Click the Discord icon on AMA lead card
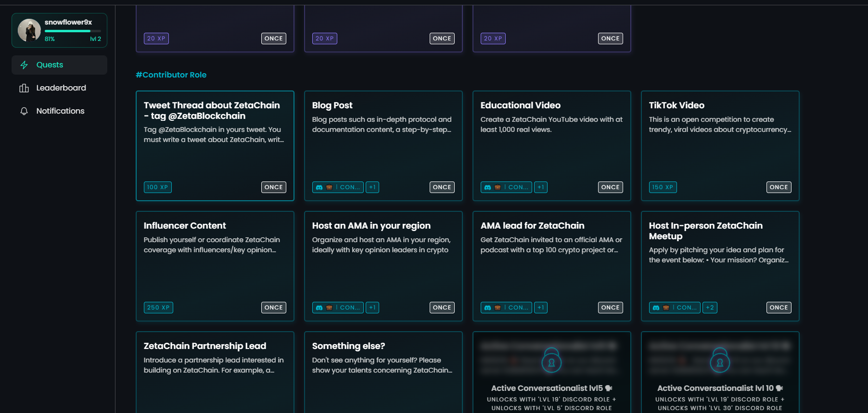Image resolution: width=868 pixels, height=413 pixels. tap(487, 308)
